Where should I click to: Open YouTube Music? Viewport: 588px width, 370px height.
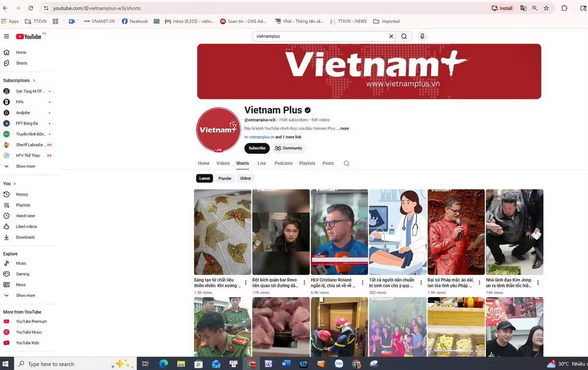(28, 332)
